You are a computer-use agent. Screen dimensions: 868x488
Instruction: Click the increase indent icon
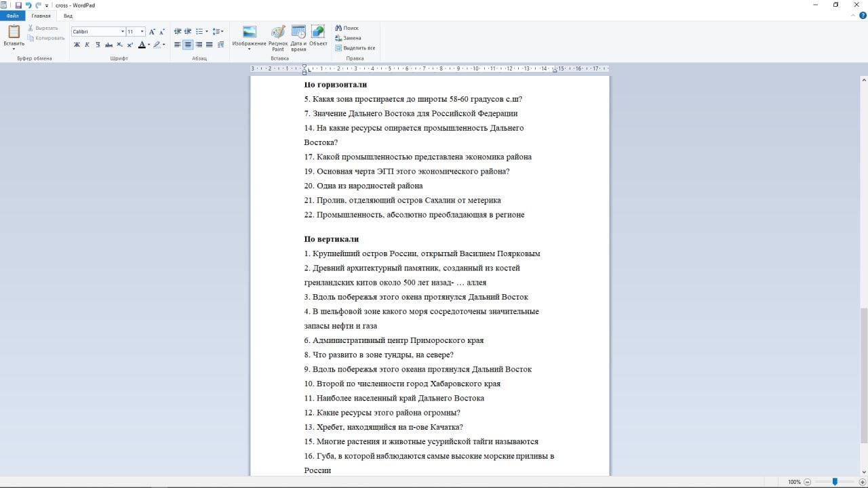(x=188, y=32)
